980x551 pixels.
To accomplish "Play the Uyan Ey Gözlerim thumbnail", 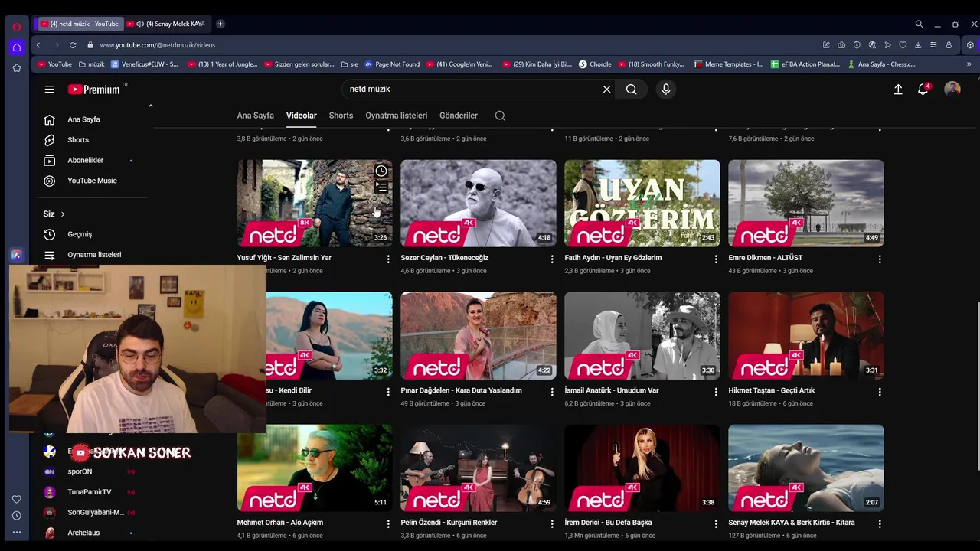I will pyautogui.click(x=642, y=204).
